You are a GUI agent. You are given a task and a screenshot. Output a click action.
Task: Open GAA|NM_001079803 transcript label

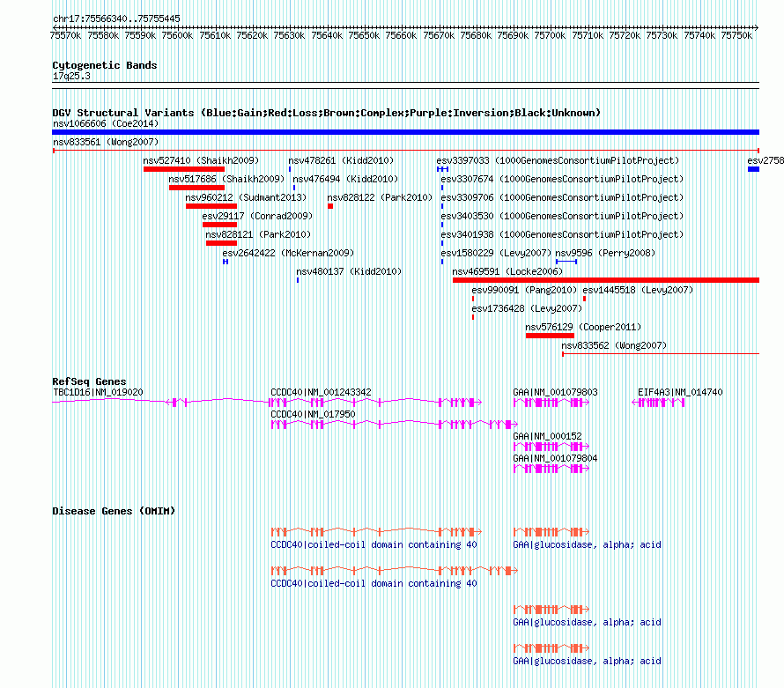coord(556,393)
